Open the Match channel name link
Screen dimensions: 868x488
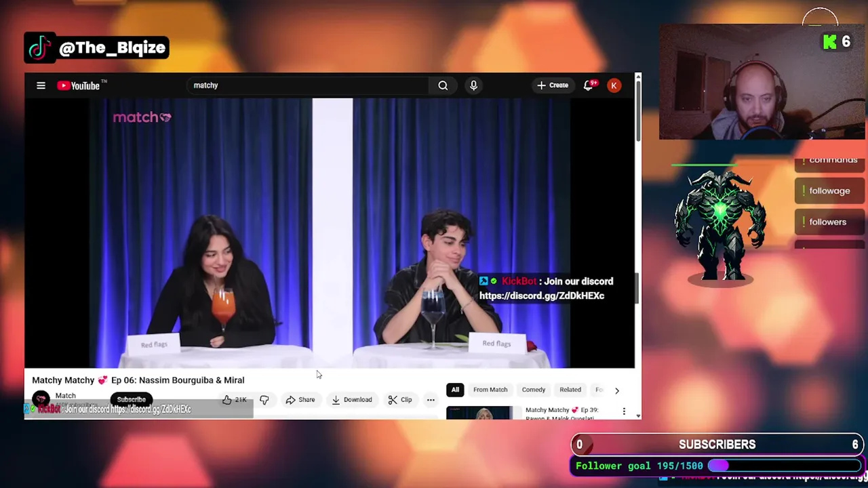(x=65, y=395)
